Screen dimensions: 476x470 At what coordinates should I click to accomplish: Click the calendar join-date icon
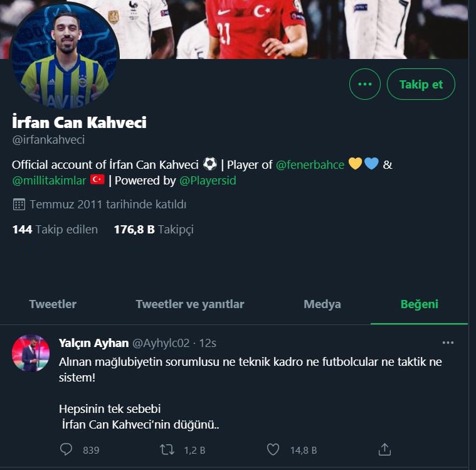pos(19,205)
